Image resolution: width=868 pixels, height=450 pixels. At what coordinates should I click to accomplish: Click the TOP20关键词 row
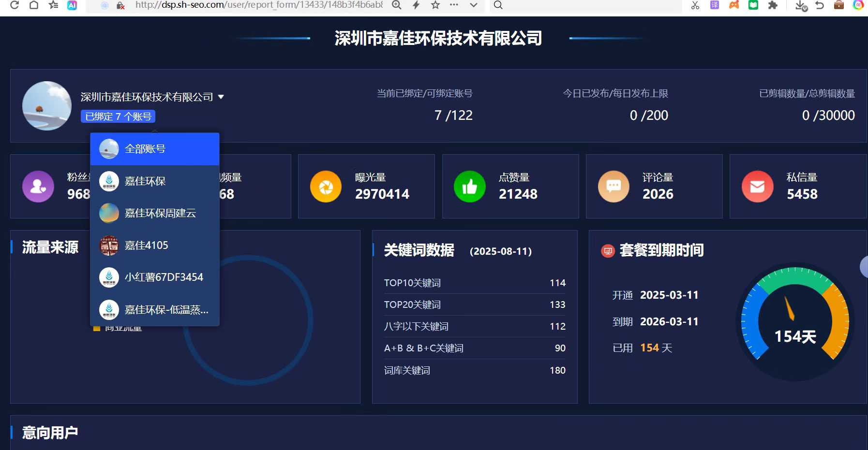(475, 305)
